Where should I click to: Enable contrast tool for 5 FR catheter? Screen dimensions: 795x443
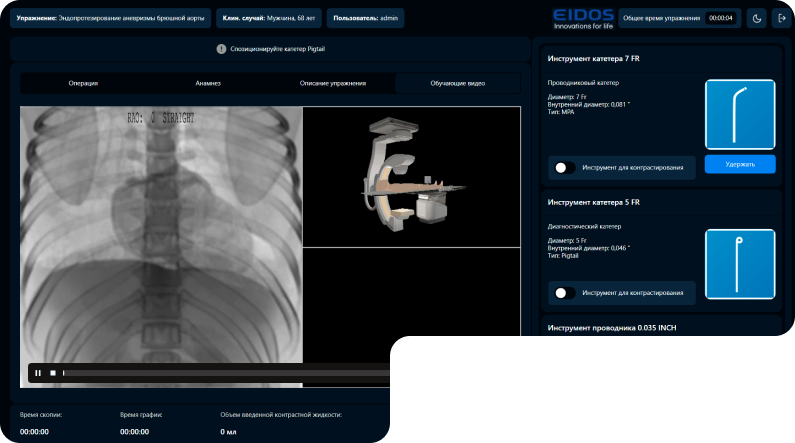pyautogui.click(x=564, y=293)
